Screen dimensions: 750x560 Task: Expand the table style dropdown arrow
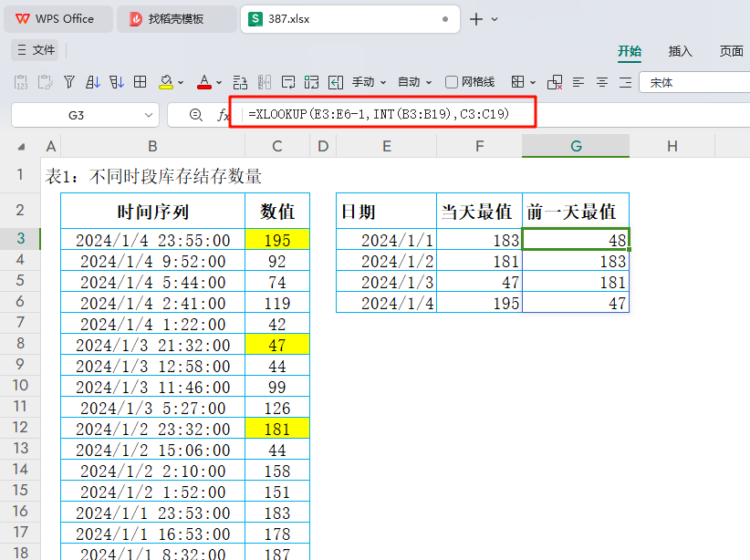click(x=533, y=83)
